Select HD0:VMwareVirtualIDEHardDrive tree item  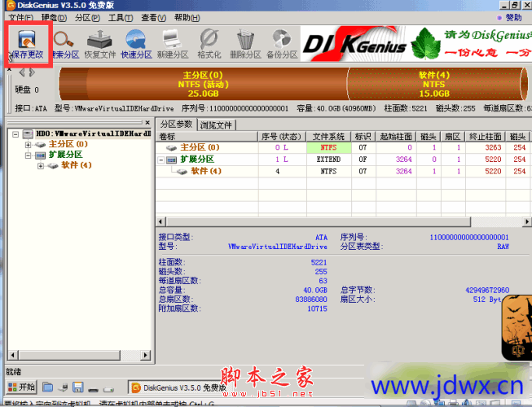[94, 133]
